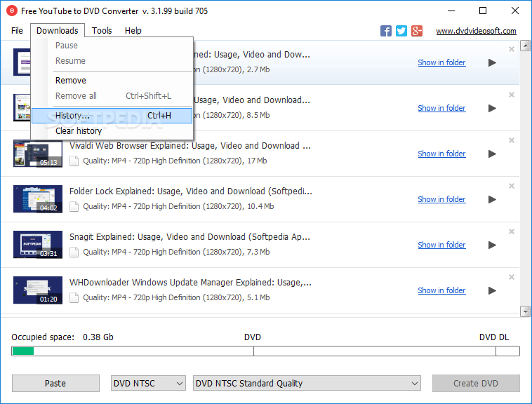Play the 8.5 Mb video
The height and width of the screenshot is (404, 532).
(492, 109)
